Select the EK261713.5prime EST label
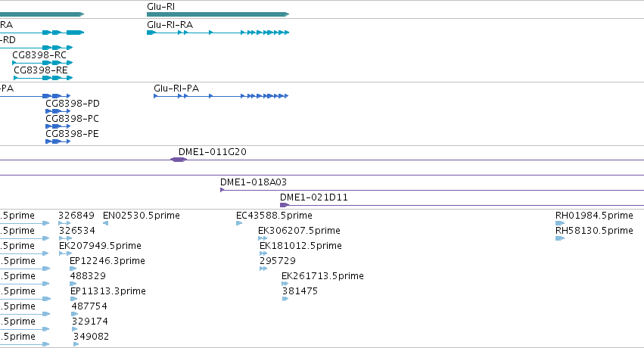Viewport: 644px width, 348px height. pyautogui.click(x=323, y=276)
